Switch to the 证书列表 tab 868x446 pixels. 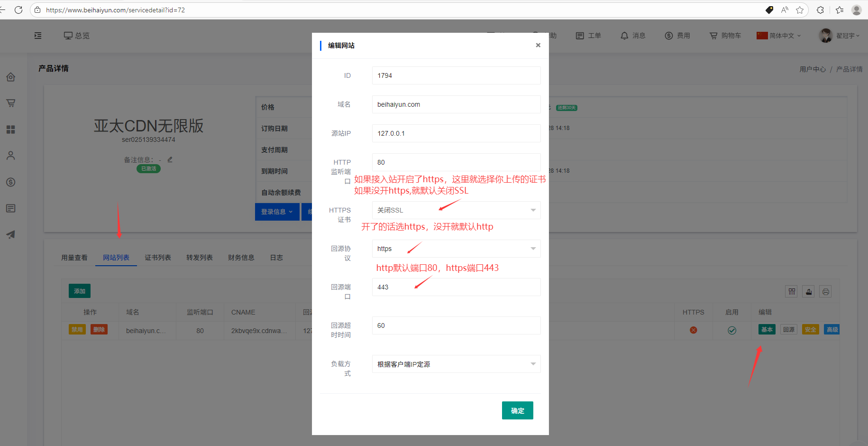(158, 258)
